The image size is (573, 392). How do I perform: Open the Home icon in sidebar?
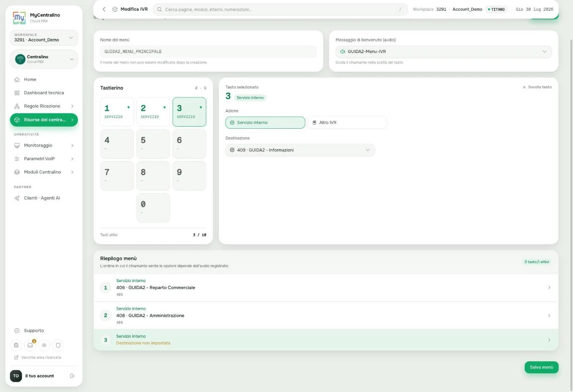17,80
